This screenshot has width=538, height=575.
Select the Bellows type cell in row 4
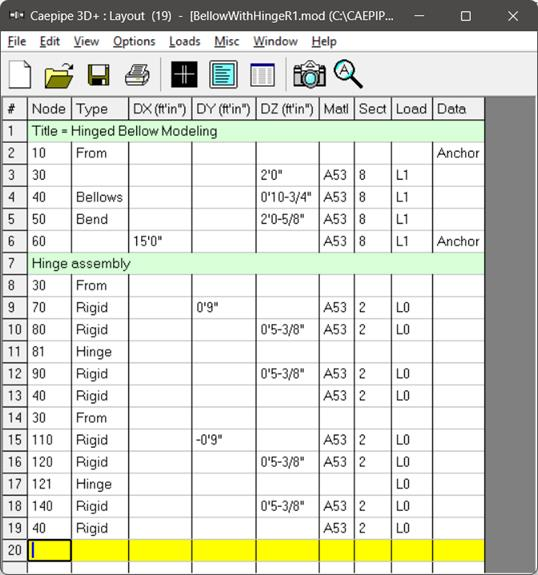coord(100,197)
